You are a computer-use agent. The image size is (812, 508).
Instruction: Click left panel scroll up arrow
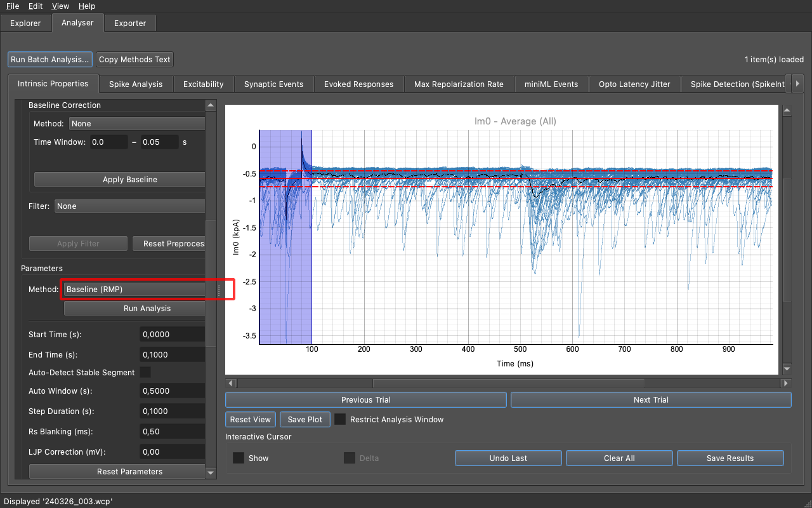click(x=211, y=105)
